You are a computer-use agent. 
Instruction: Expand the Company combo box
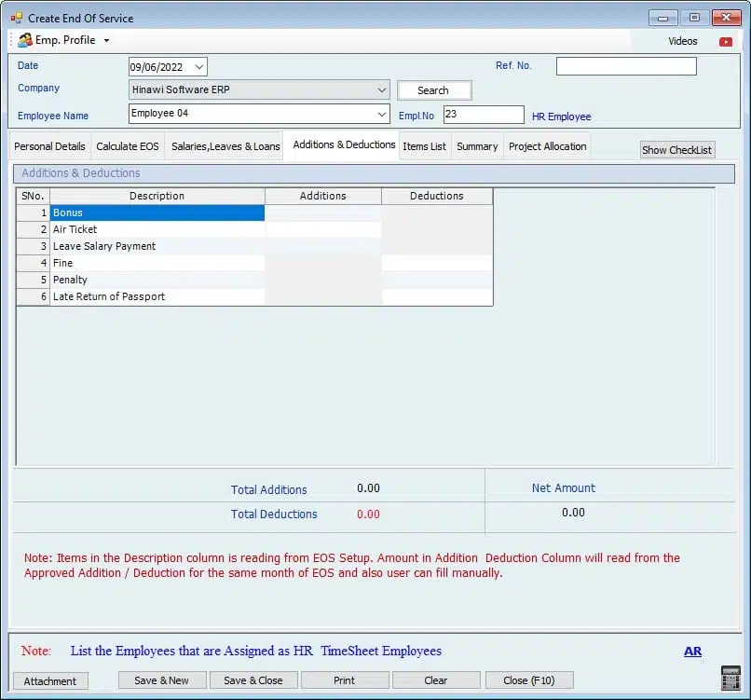tap(382, 90)
